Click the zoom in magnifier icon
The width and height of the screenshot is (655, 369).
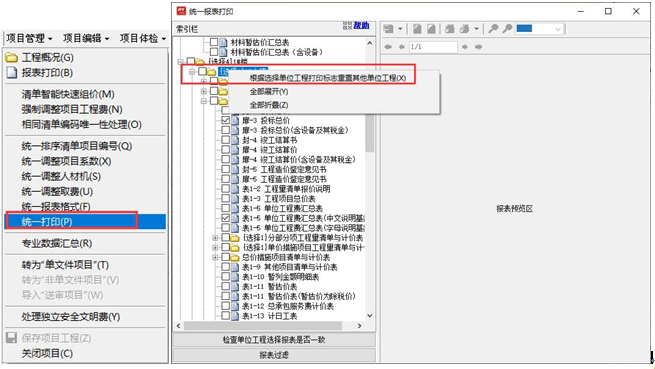click(493, 29)
